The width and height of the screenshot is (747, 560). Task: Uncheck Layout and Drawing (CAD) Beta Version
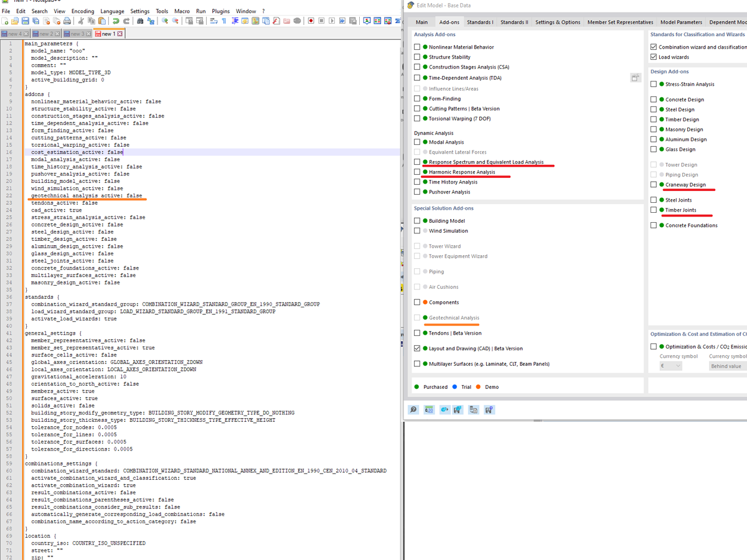416,348
